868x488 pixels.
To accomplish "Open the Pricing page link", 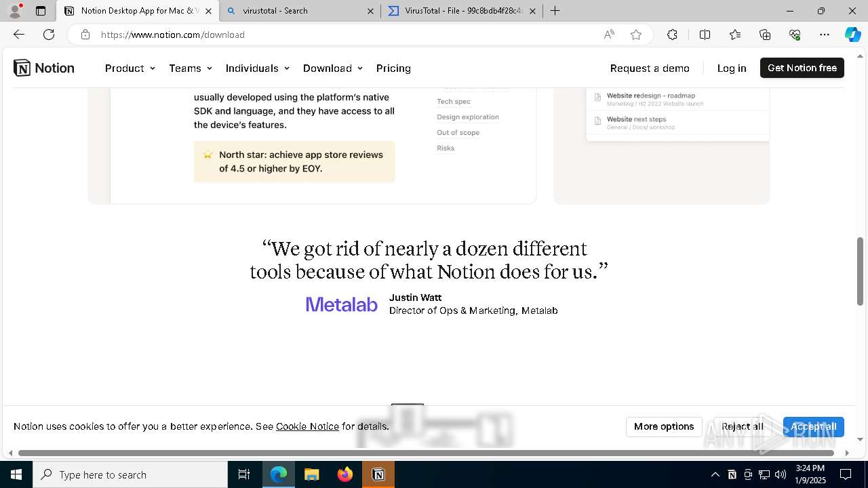I will (x=393, y=68).
